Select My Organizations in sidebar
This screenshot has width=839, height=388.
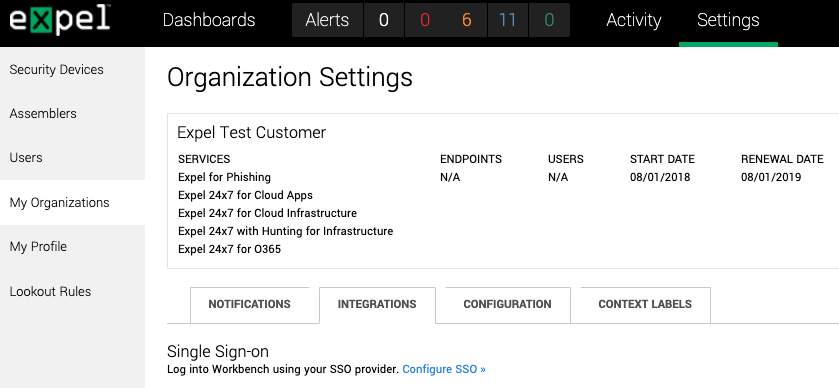coord(59,202)
